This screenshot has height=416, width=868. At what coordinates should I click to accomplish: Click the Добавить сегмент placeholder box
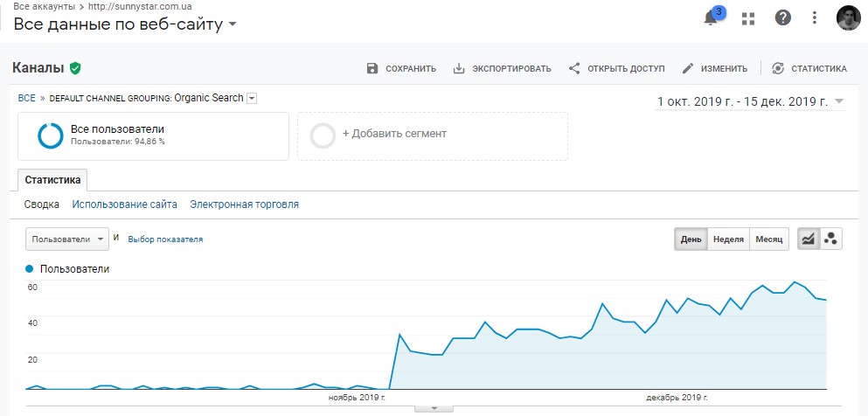[x=433, y=136]
